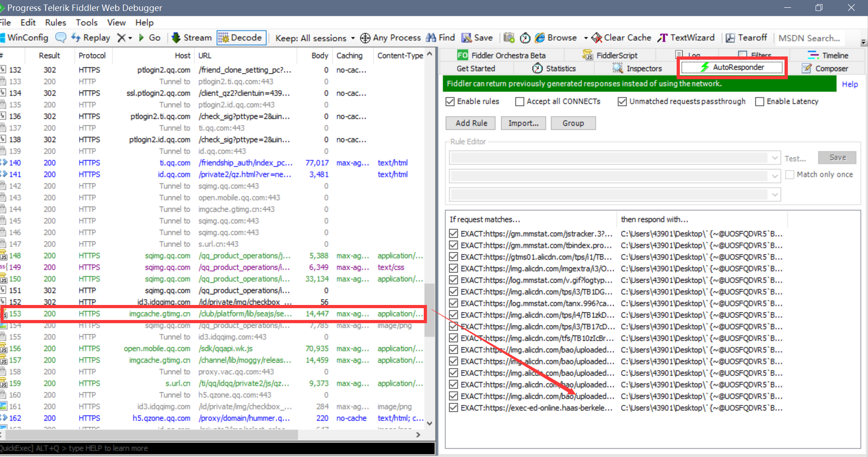Check Accept all CONNECTs
Viewport: 868px width, 457px height.
pyautogui.click(x=519, y=102)
